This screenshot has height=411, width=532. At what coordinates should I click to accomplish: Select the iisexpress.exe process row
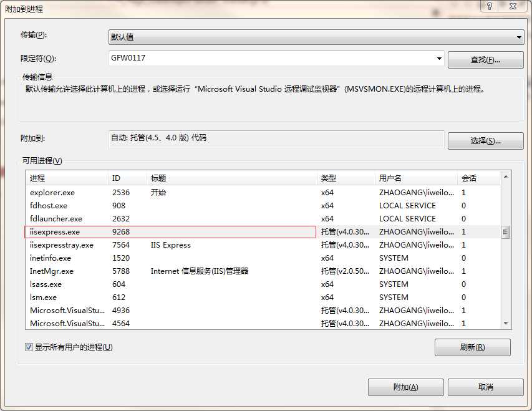point(263,232)
